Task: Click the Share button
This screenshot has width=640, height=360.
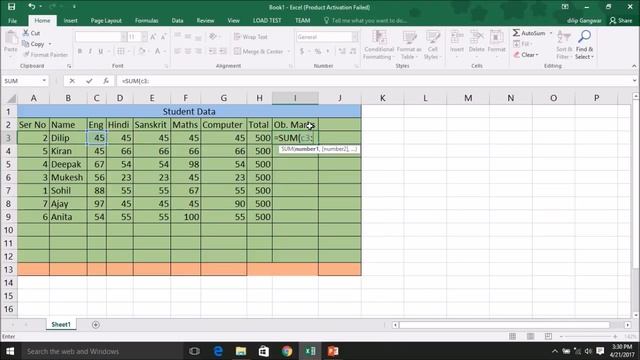Action: [620, 20]
